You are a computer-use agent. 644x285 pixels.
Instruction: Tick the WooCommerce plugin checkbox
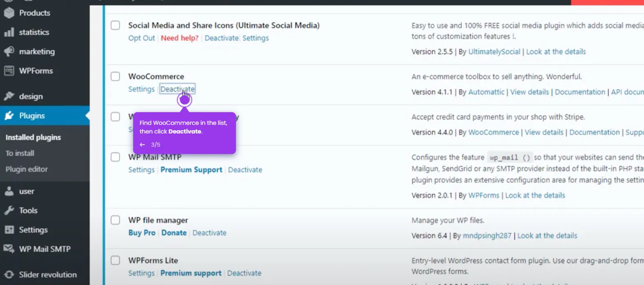116,76
